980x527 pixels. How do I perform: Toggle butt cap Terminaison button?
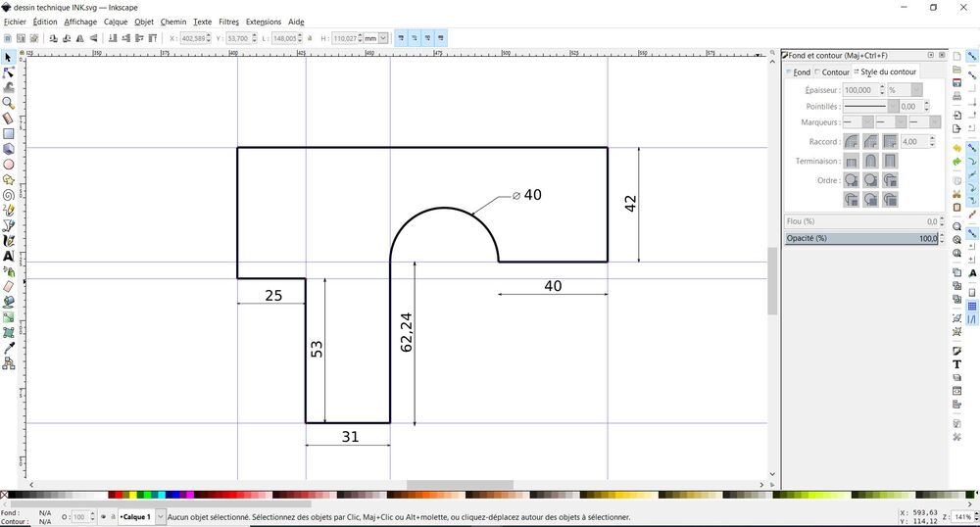(x=852, y=161)
